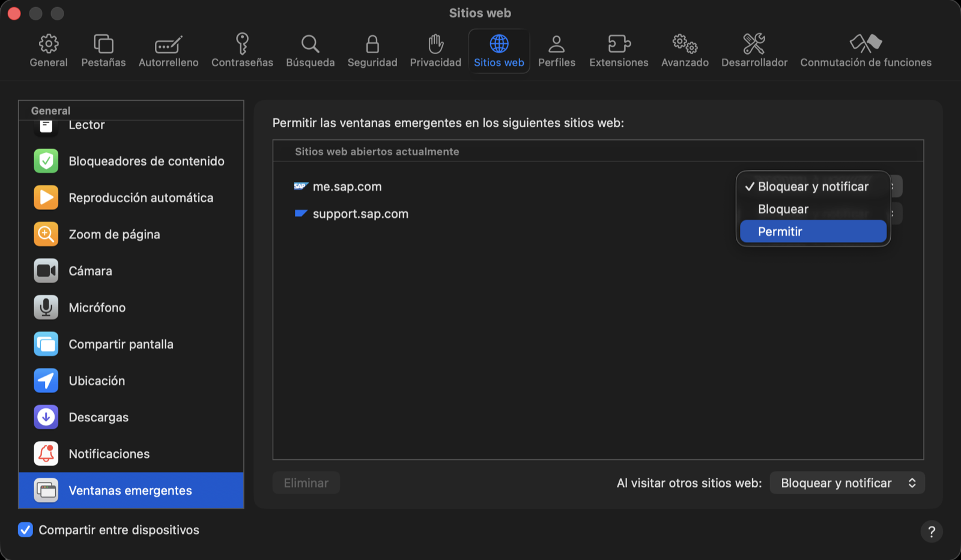This screenshot has width=961, height=560.
Task: Select 'Descargas' label in sidebar
Action: (99, 417)
